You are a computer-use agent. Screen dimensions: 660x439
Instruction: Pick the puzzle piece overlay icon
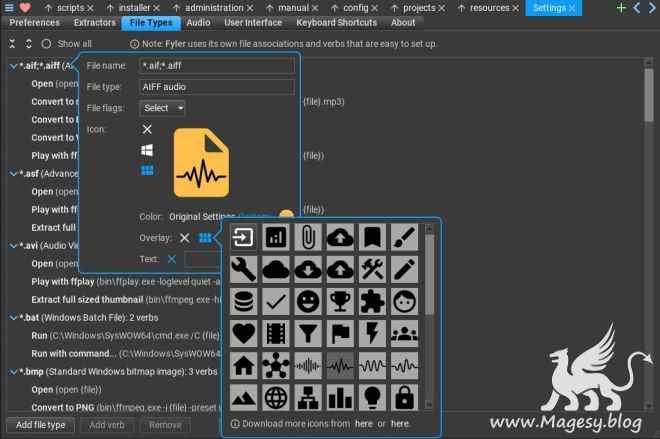pyautogui.click(x=372, y=301)
